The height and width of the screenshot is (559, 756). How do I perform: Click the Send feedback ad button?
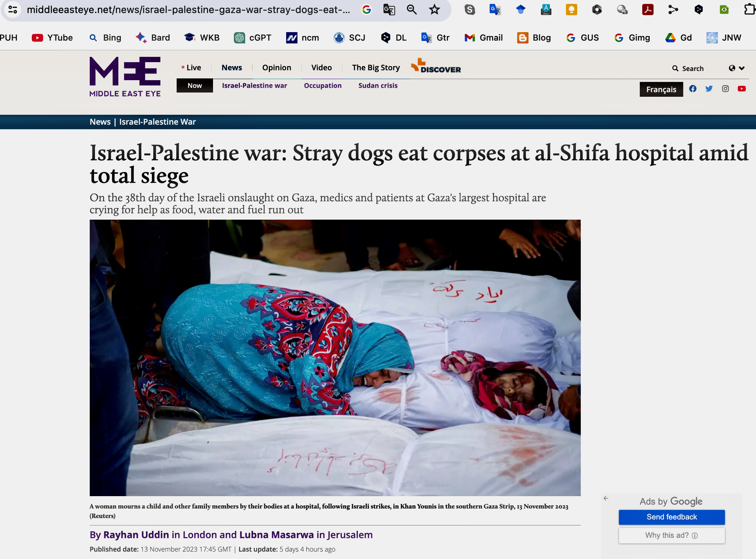pos(672,517)
